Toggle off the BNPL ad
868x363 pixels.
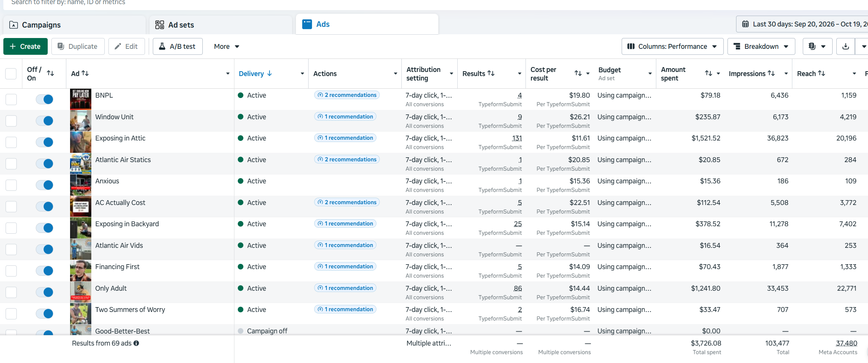pyautogui.click(x=44, y=99)
